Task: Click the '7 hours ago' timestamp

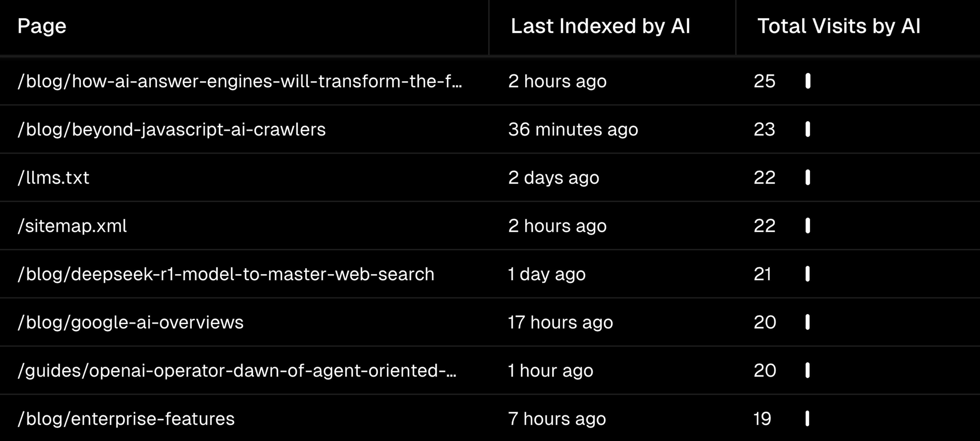Action: pos(557,419)
